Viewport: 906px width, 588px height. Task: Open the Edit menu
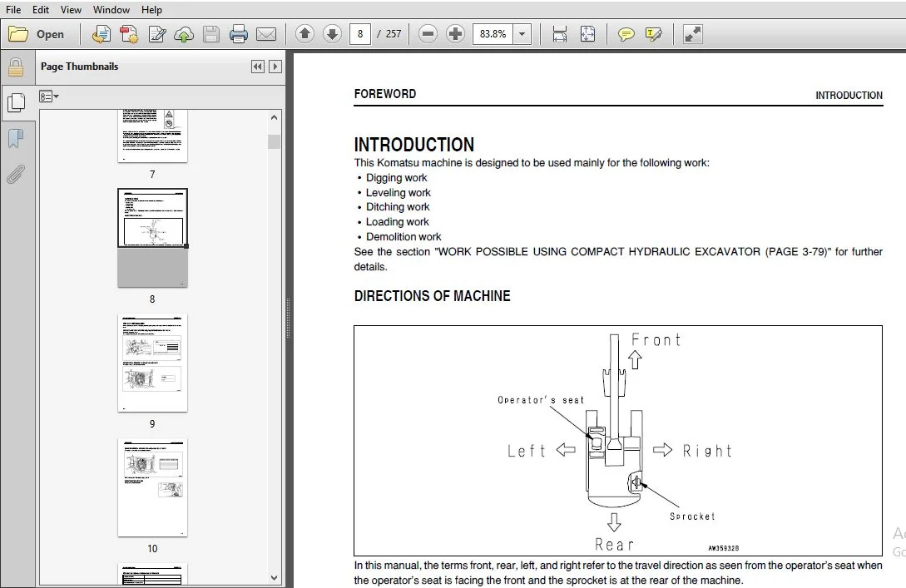[41, 10]
